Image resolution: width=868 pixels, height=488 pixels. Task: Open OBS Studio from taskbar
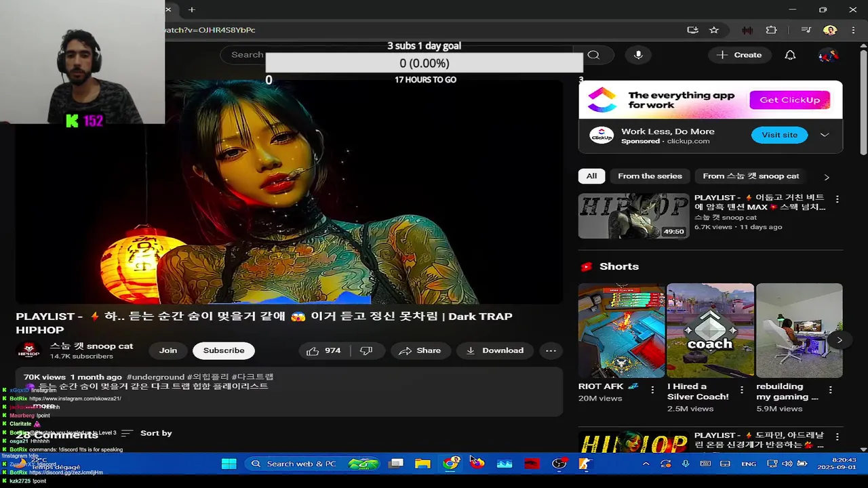(x=559, y=464)
